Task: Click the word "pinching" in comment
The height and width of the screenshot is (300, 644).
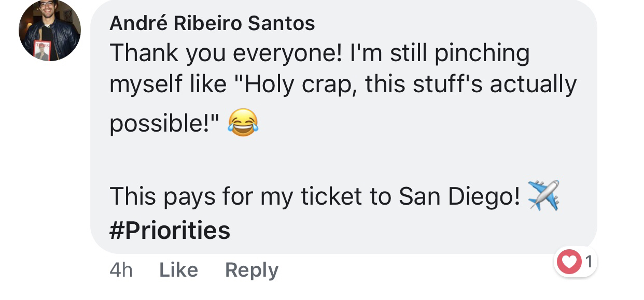Action: 482,53
